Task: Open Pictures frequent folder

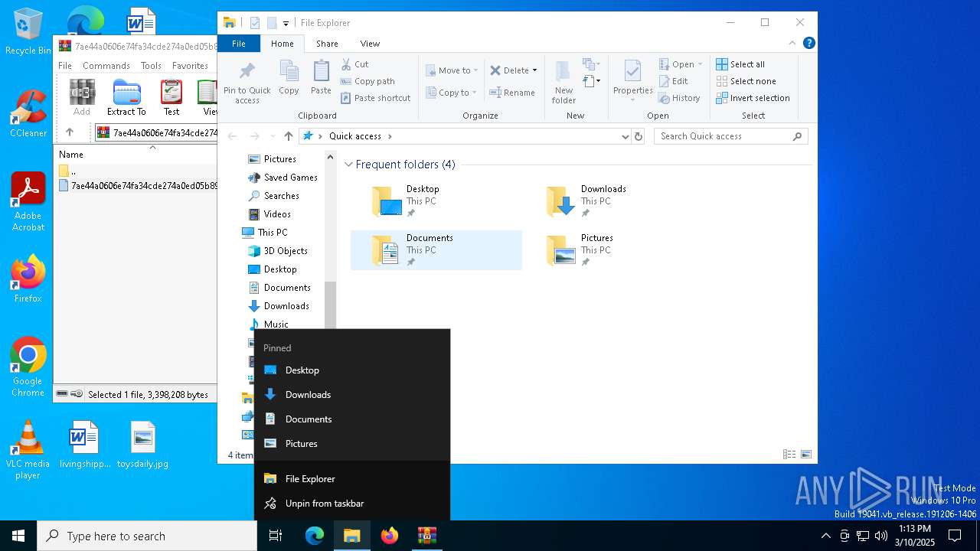Action: click(x=610, y=250)
